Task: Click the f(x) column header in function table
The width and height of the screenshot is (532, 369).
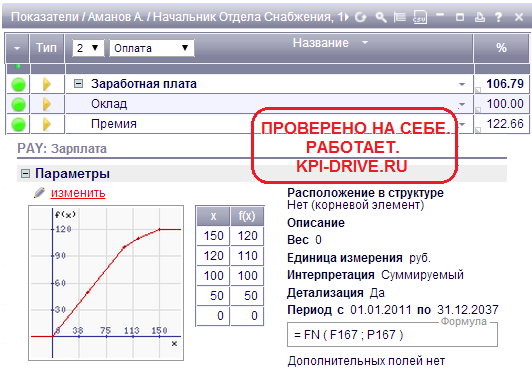Action: coord(247,216)
